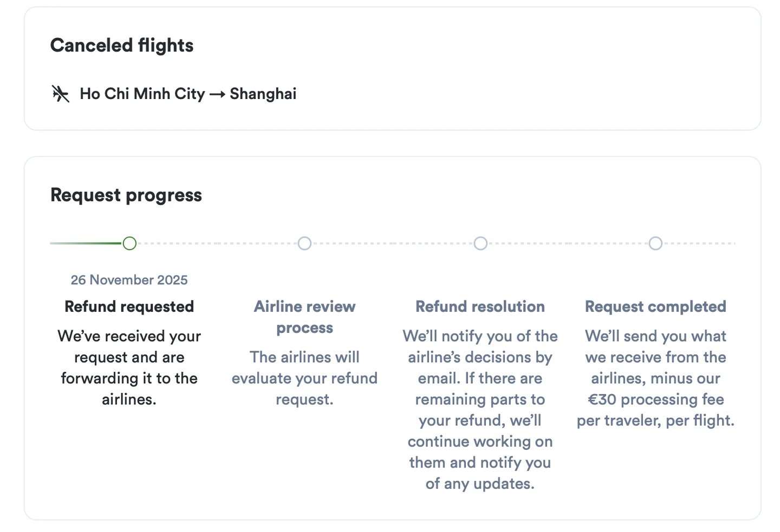Select the green Refund requested step circle

(x=129, y=244)
